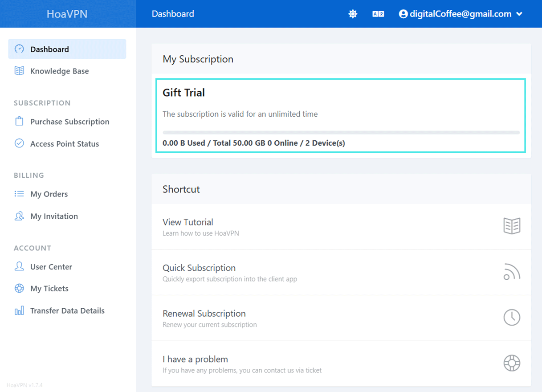Open the language translation switcher icon
542x392 pixels.
378,14
